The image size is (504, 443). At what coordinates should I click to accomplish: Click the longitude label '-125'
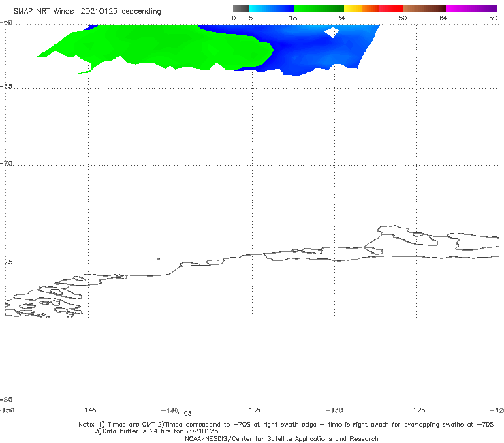[417, 410]
